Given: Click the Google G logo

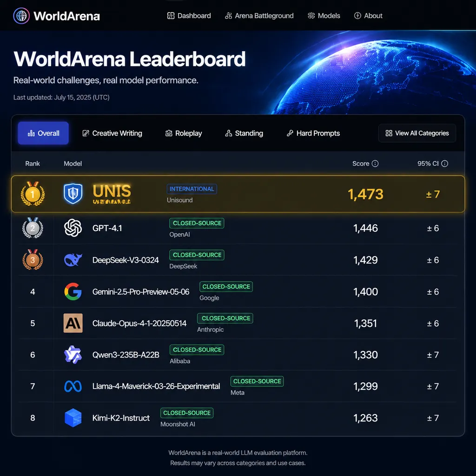Looking at the screenshot, I should (x=73, y=291).
